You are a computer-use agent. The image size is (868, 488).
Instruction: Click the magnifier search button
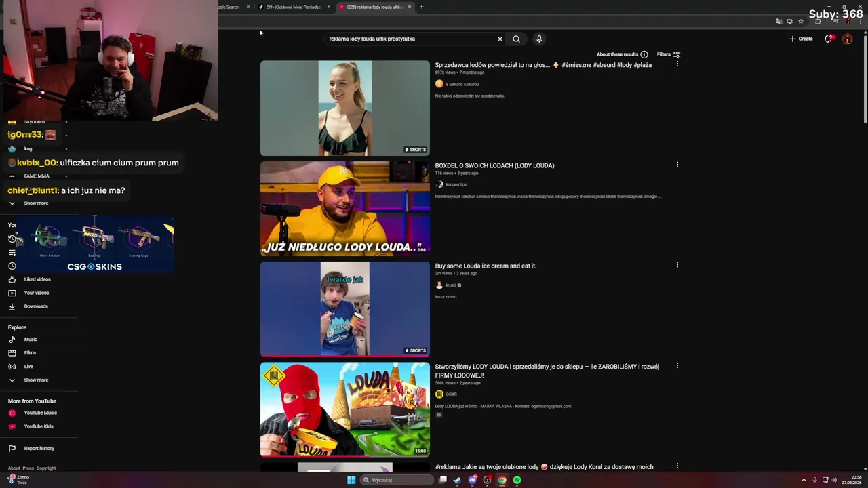pyautogui.click(x=516, y=39)
